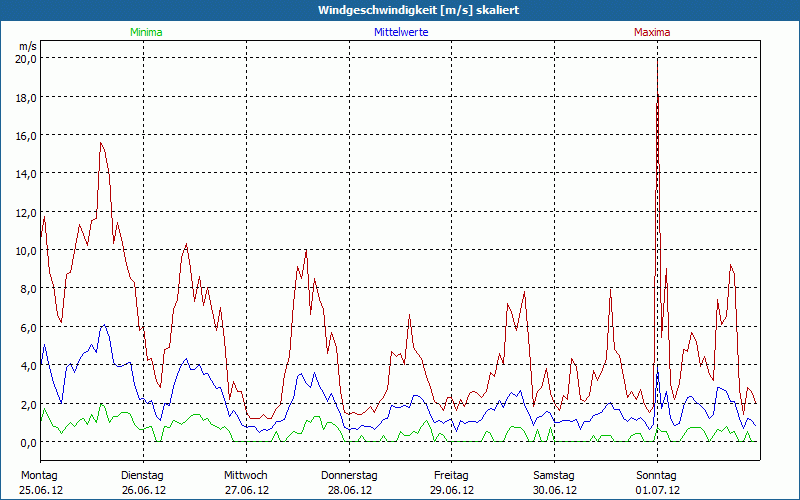Click the red maxima spike tip near 20 m/s
The image size is (800, 500).
pos(657,60)
